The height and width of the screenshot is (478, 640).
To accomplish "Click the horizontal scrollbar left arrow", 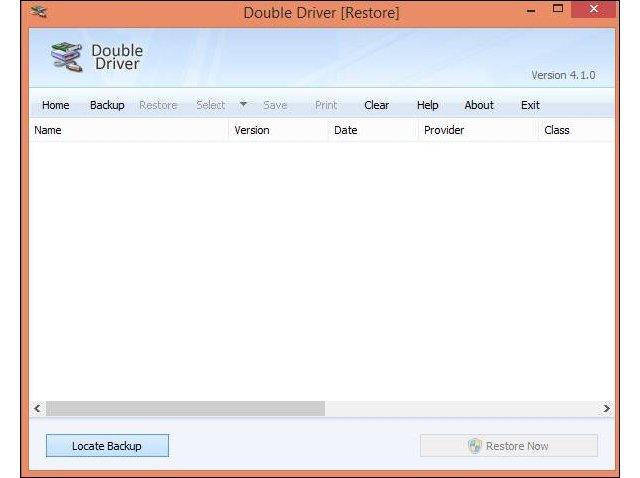I will tap(38, 409).
